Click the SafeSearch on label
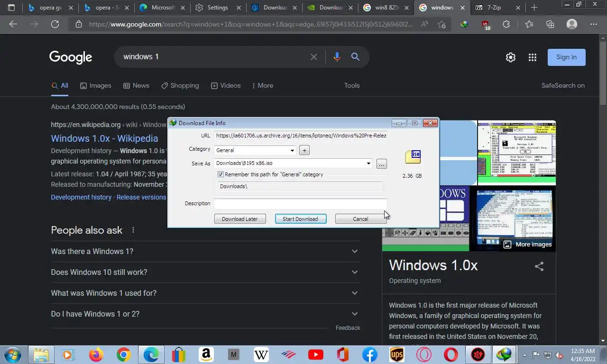The height and width of the screenshot is (364, 607). pyautogui.click(x=563, y=85)
